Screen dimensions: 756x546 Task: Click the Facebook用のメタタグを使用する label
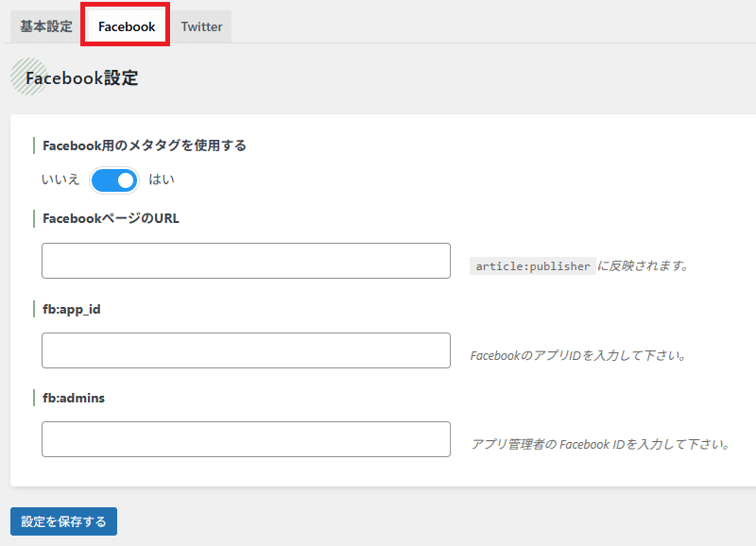click(x=145, y=145)
